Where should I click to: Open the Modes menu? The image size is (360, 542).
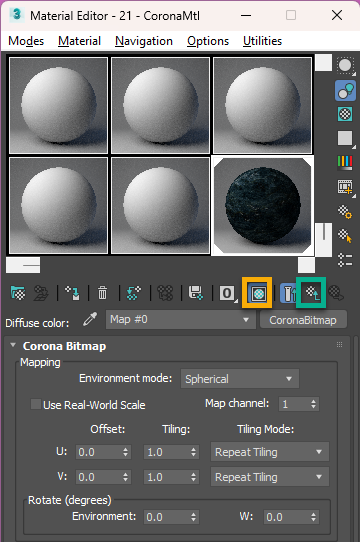click(x=26, y=41)
